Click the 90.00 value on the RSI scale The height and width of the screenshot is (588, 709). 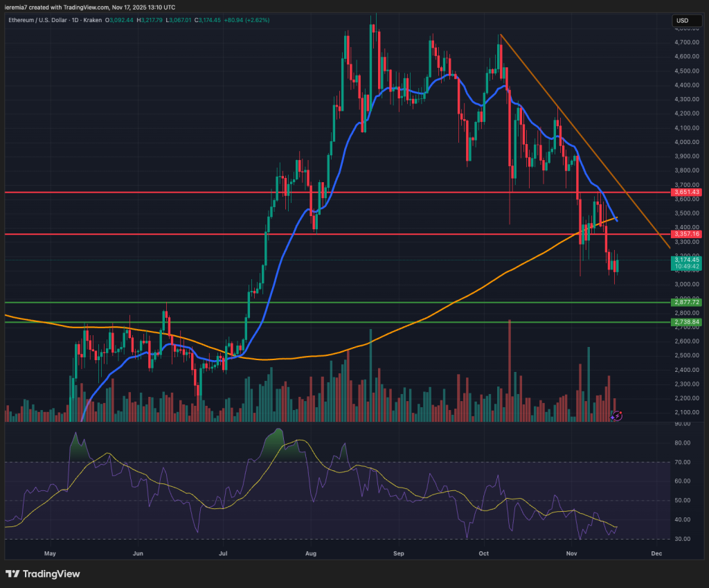pos(682,424)
